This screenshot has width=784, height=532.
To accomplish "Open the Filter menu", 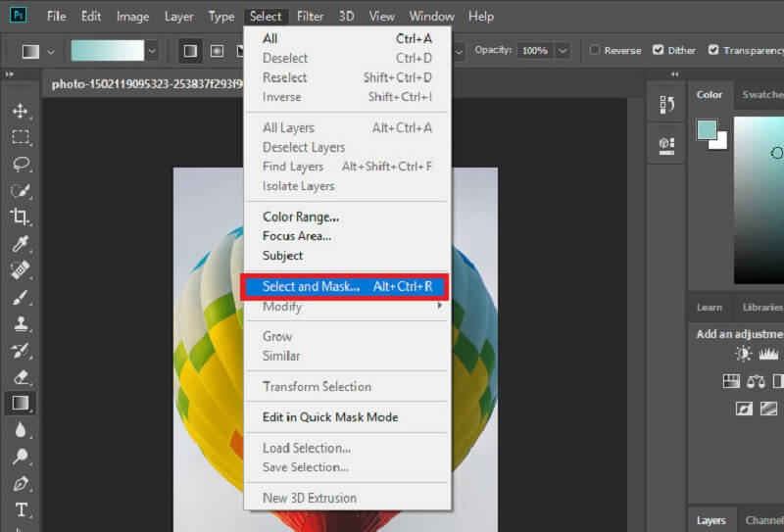I will [x=310, y=17].
